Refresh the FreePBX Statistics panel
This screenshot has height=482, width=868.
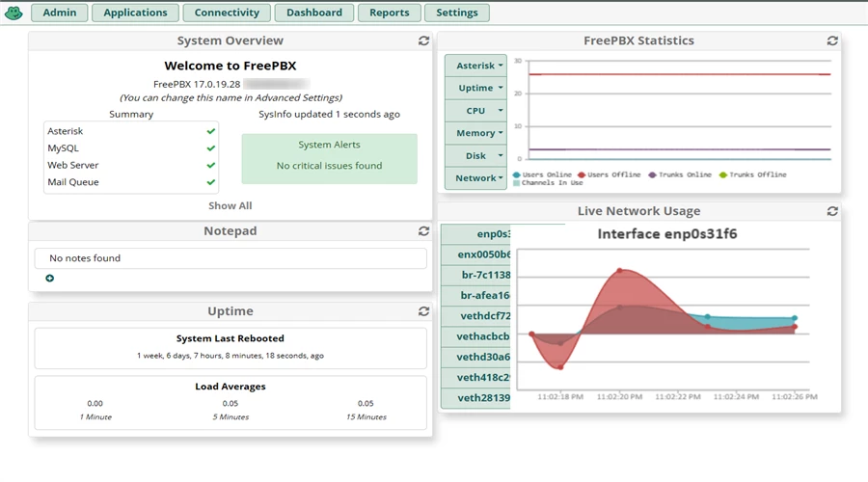point(832,40)
